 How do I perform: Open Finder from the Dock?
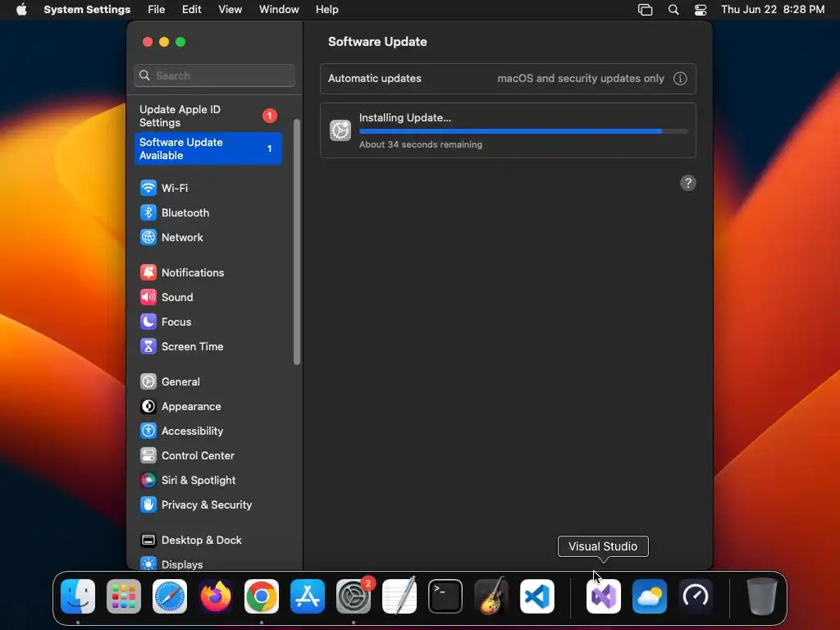78,596
